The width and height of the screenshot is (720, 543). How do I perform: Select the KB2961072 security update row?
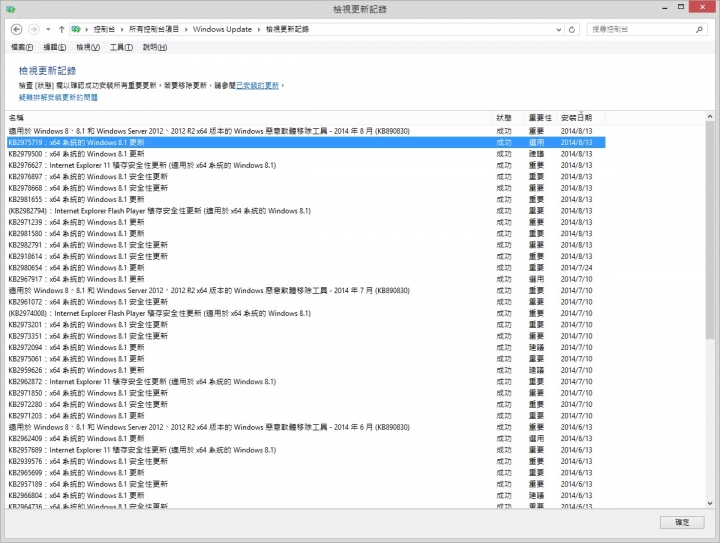click(306, 302)
